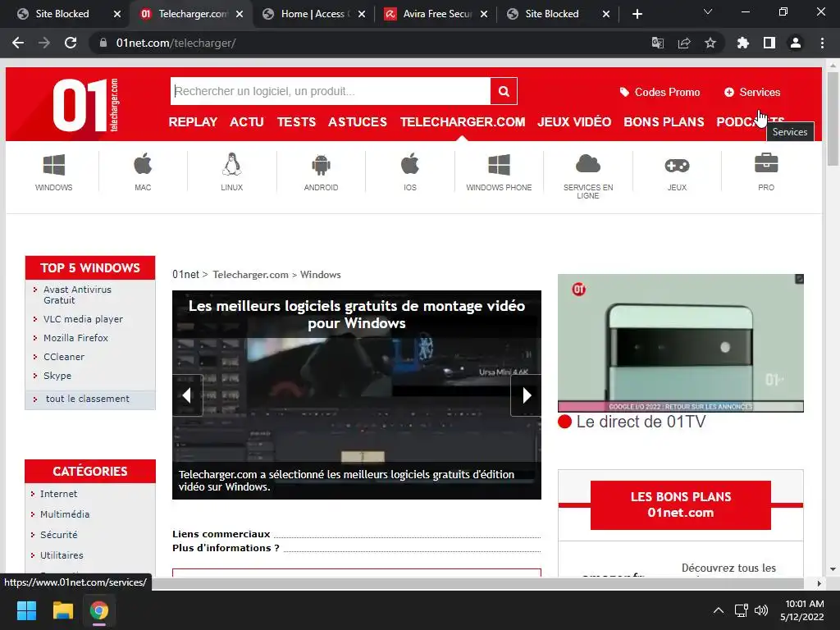Open the Internet category link
840x630 pixels.
[58, 494]
